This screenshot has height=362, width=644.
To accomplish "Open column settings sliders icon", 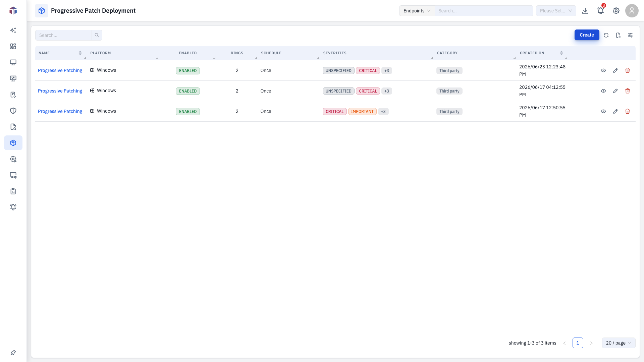I will point(630,35).
